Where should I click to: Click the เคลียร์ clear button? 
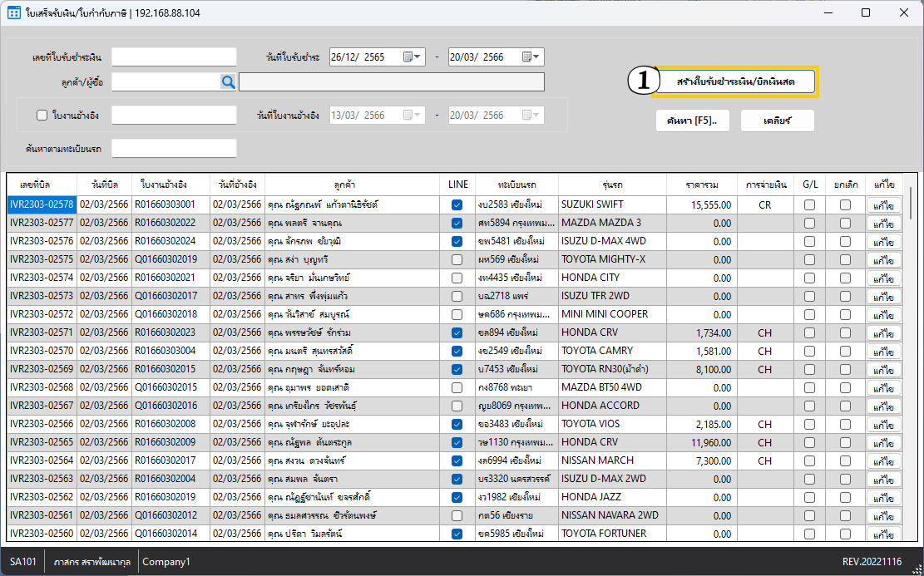pos(777,121)
